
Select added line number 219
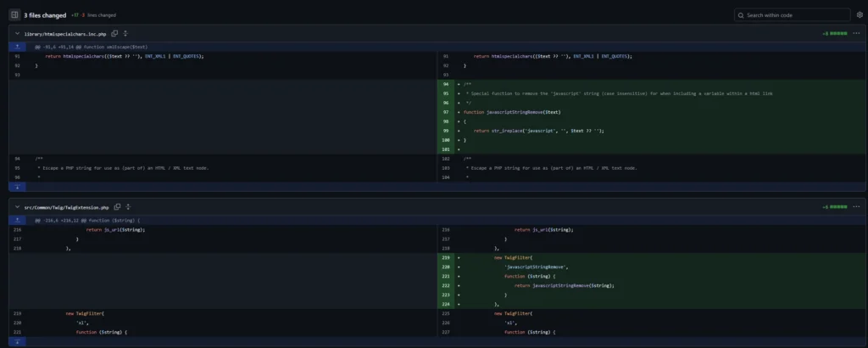pyautogui.click(x=446, y=258)
